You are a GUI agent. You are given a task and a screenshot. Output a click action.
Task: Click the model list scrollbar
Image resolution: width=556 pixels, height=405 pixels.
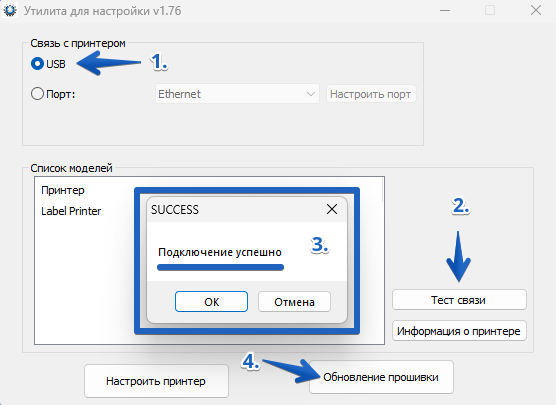(383, 190)
